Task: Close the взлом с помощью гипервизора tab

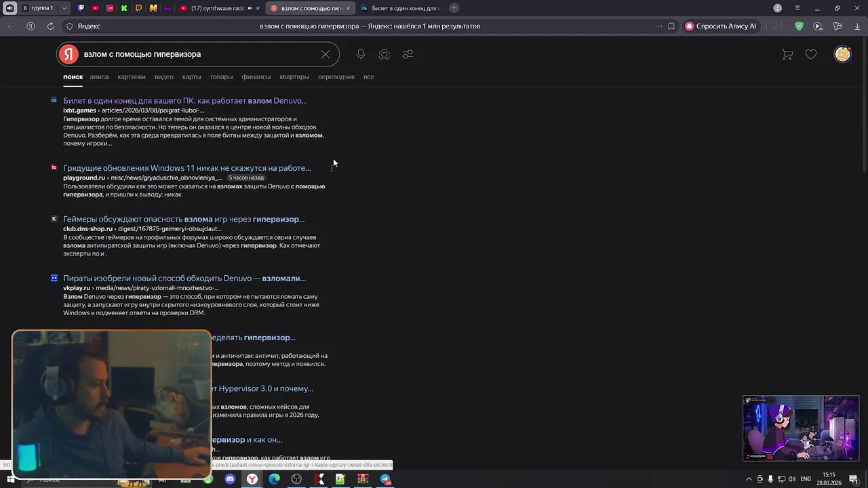Action: (x=349, y=8)
